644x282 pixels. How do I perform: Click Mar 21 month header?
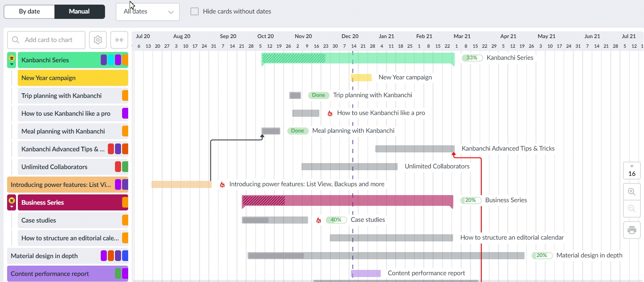[x=462, y=36]
